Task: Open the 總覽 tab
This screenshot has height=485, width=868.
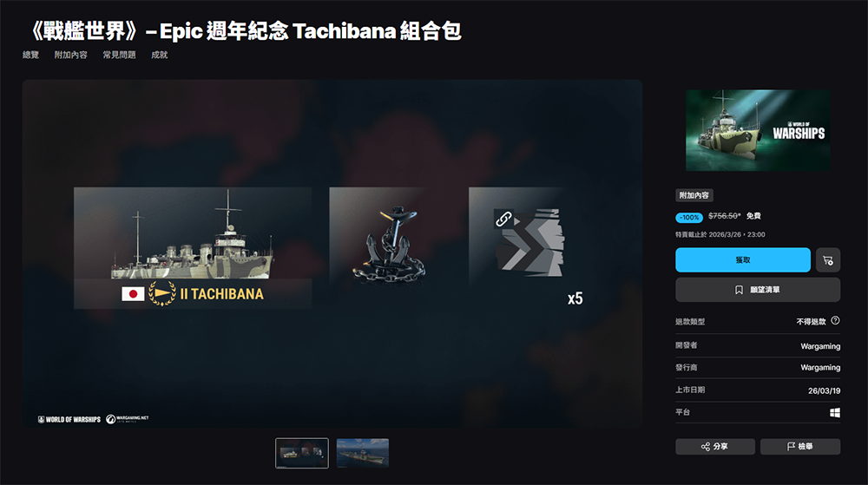Action: point(30,55)
